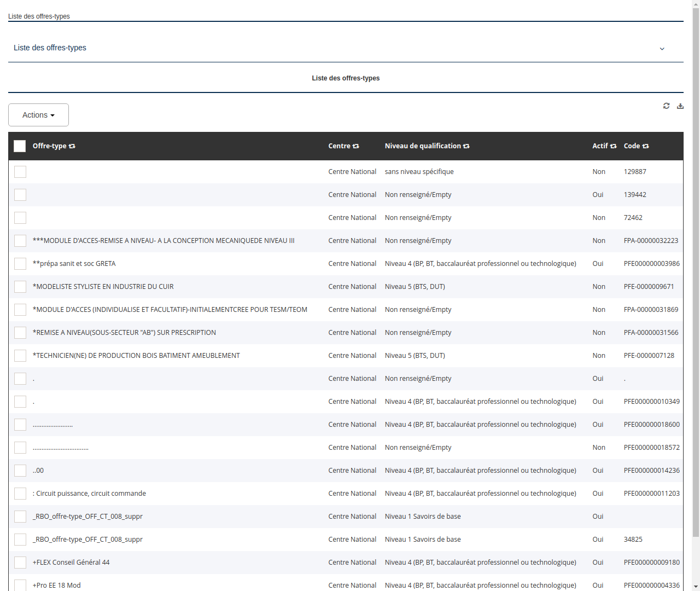Open the Actions menu
This screenshot has height=591, width=700.
[x=34, y=115]
